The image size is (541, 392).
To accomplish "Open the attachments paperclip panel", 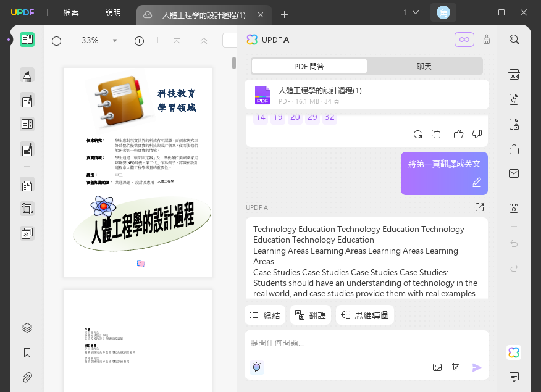I will [27, 378].
